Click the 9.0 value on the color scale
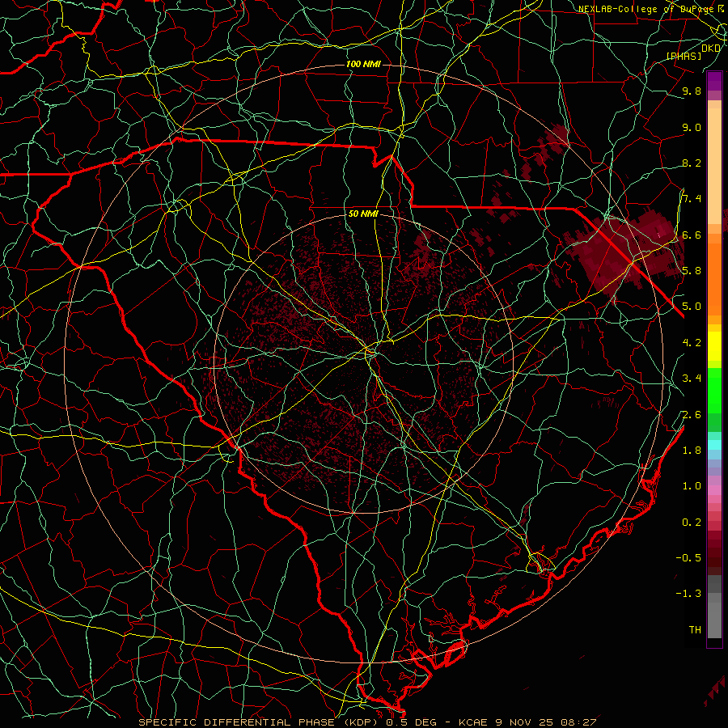Screen dimensions: 728x728 click(x=692, y=127)
